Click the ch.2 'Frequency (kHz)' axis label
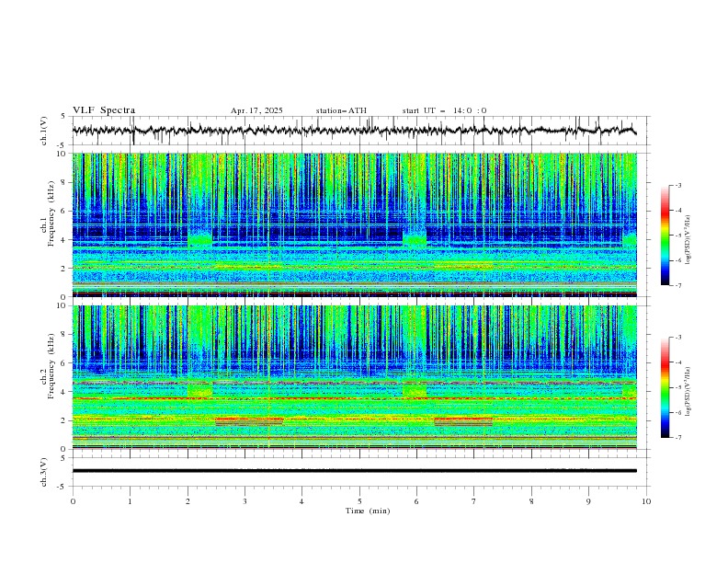This screenshot has width=728, height=563. point(51,366)
